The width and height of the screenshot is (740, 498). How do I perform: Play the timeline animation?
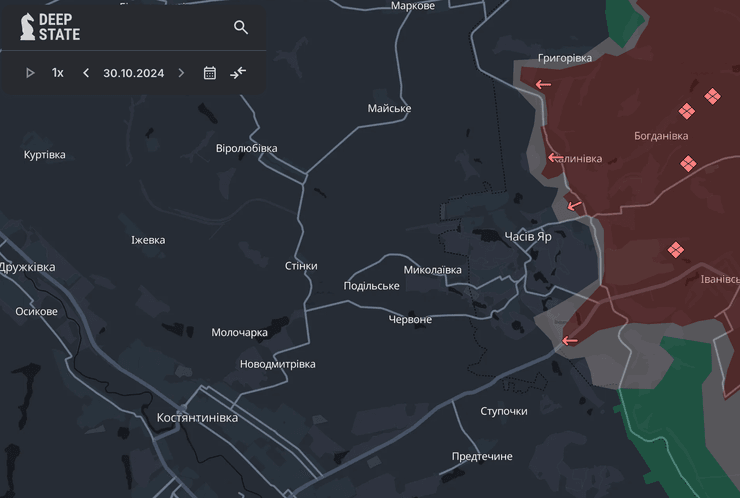30,73
